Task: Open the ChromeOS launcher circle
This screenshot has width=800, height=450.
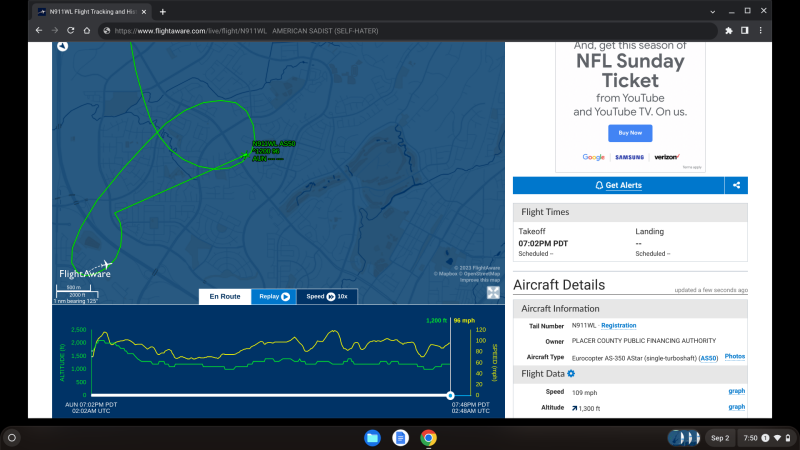Action: [x=12, y=438]
